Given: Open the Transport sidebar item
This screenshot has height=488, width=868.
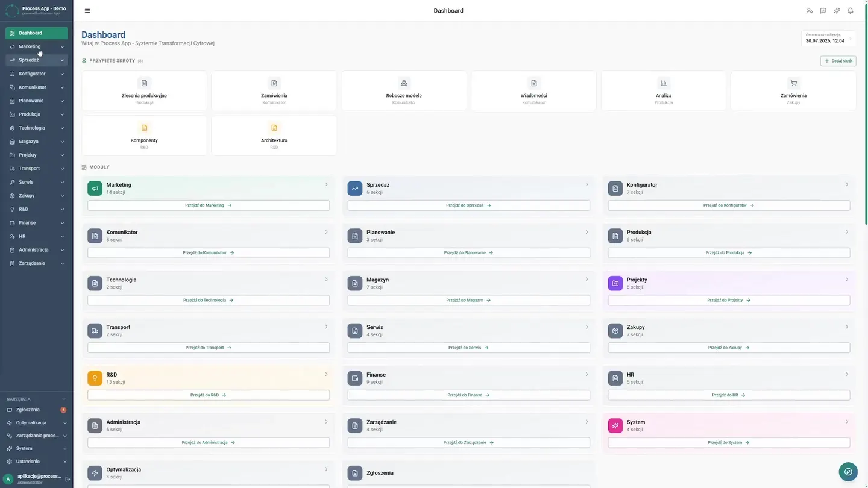Looking at the screenshot, I should 37,169.
